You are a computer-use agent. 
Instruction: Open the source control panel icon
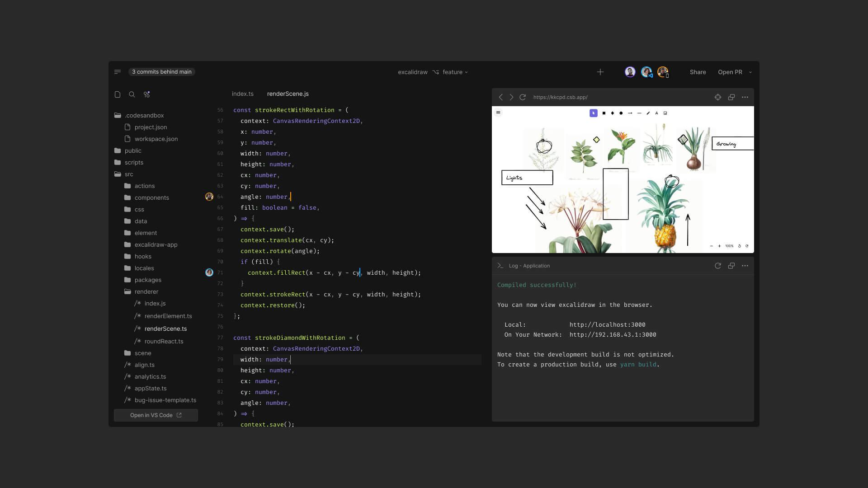click(146, 94)
